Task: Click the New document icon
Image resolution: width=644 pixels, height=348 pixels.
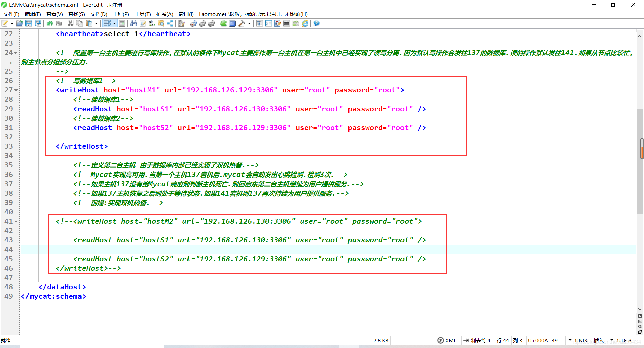Action: (x=5, y=23)
